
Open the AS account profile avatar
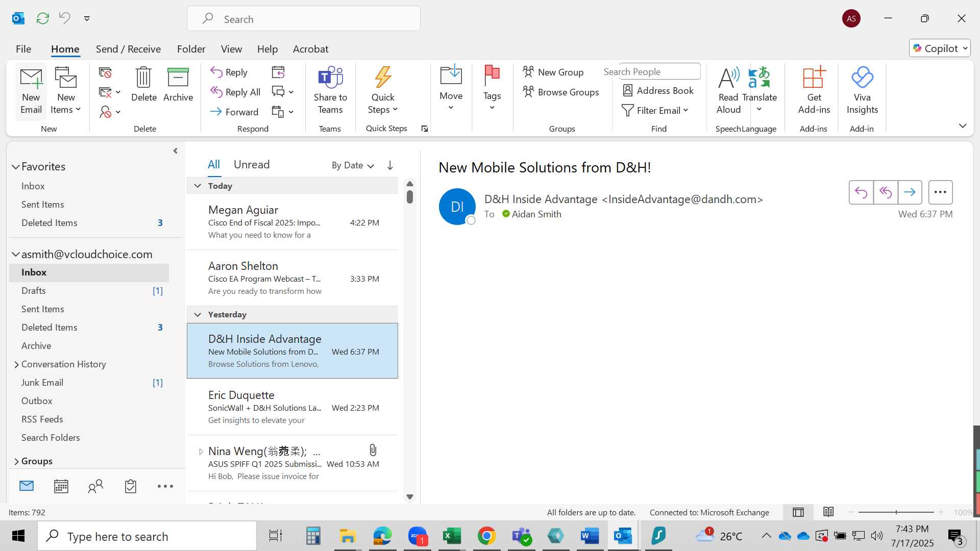coord(851,18)
